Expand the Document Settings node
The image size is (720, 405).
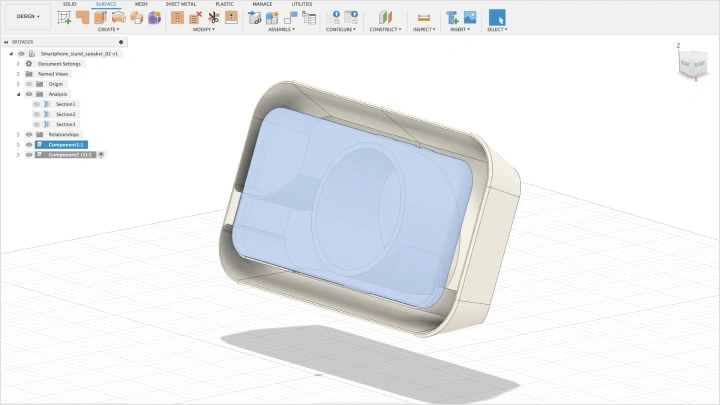click(x=18, y=64)
